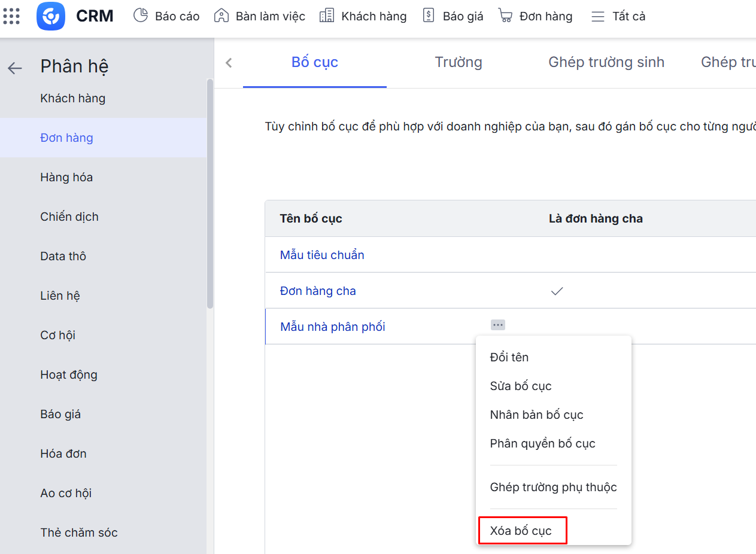The width and height of the screenshot is (756, 554).
Task: Click the blue CRM logo icon
Action: pos(50,16)
